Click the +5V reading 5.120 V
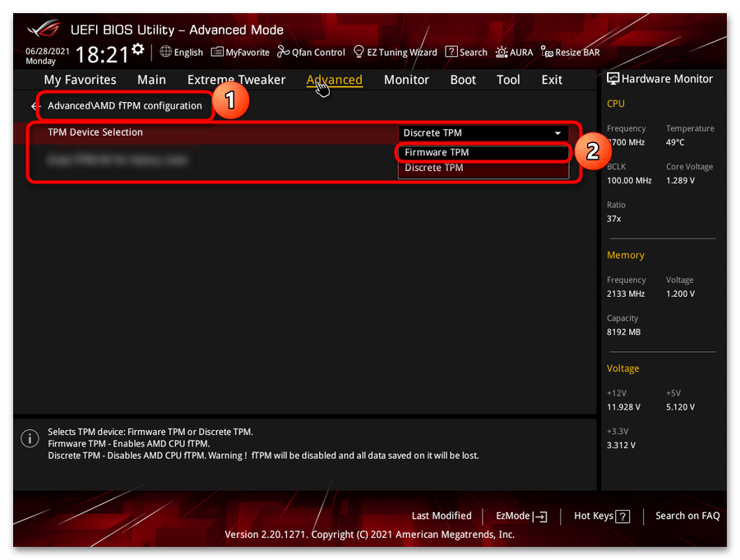This screenshot has width=740, height=560. click(x=680, y=407)
